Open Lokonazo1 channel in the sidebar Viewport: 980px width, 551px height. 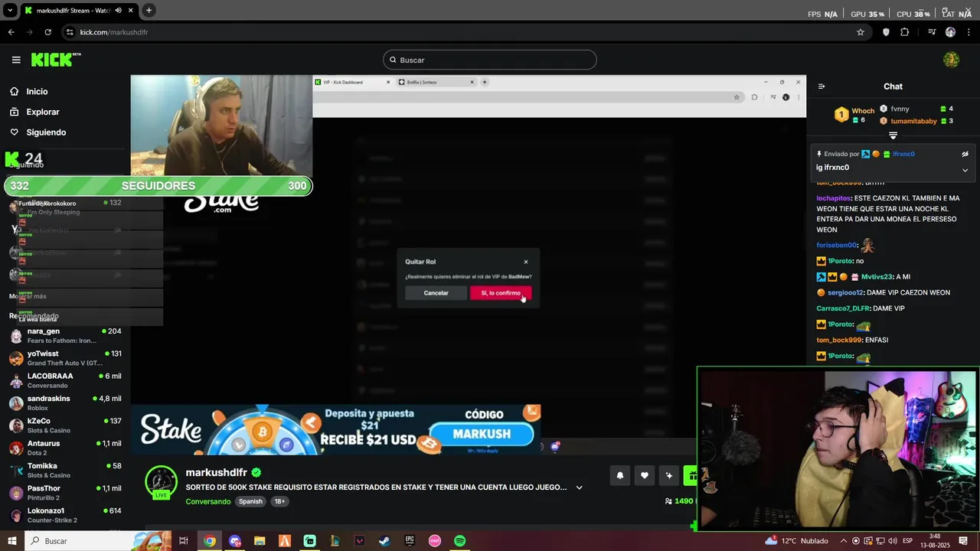tap(65, 515)
